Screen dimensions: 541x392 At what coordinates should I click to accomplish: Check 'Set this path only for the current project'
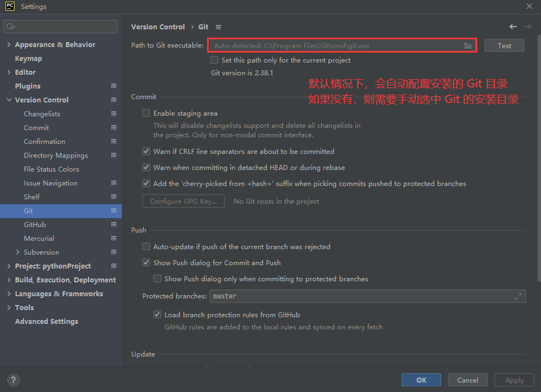[x=214, y=60]
